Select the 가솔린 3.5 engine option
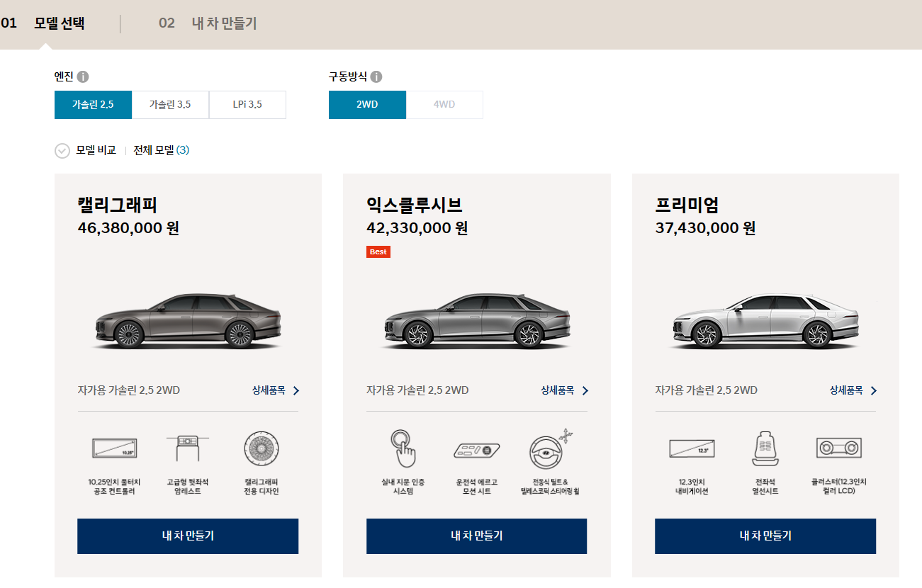 pos(170,104)
